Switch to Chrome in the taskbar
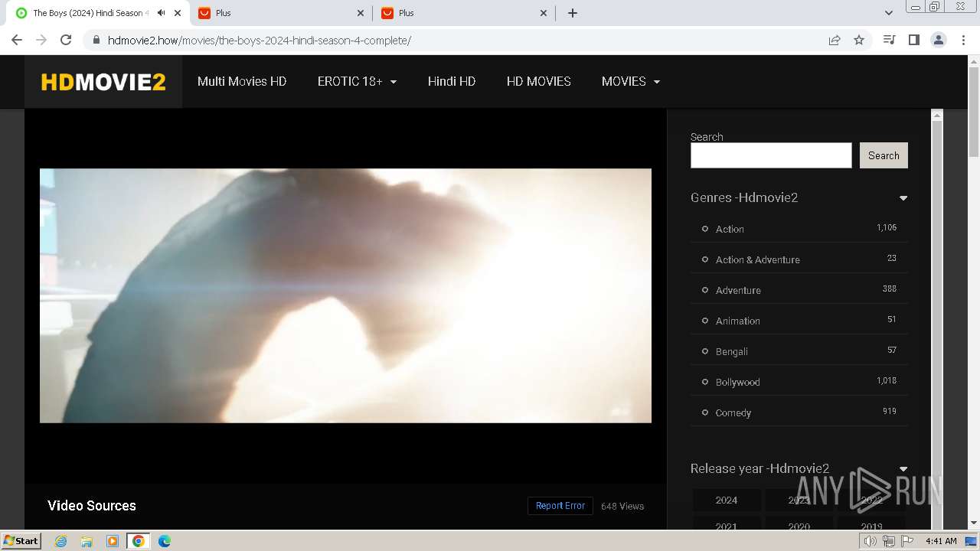The height and width of the screenshot is (551, 980). pyautogui.click(x=138, y=541)
